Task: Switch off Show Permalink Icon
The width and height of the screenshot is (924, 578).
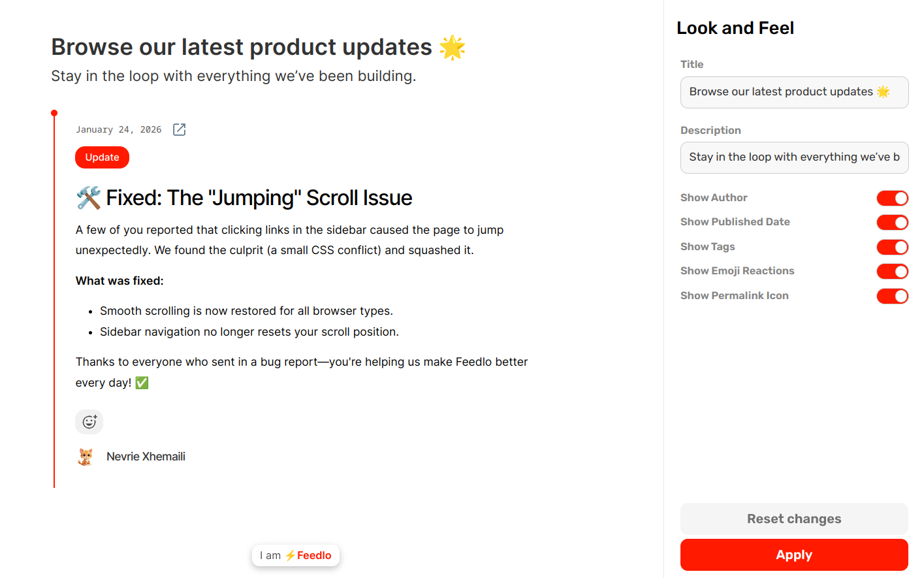Action: click(892, 296)
